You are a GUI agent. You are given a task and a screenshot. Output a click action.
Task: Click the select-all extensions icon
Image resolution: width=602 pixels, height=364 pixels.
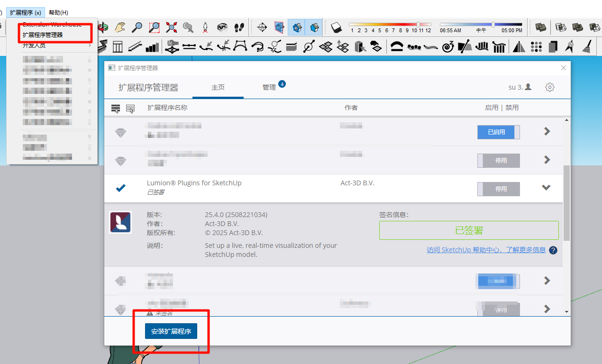click(116, 109)
